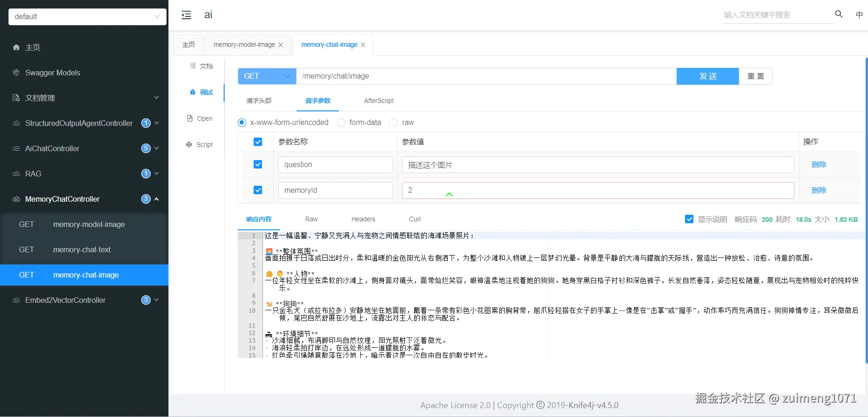Click the right-edge vertical scrollbar
The width and height of the screenshot is (868, 417).
[866, 210]
